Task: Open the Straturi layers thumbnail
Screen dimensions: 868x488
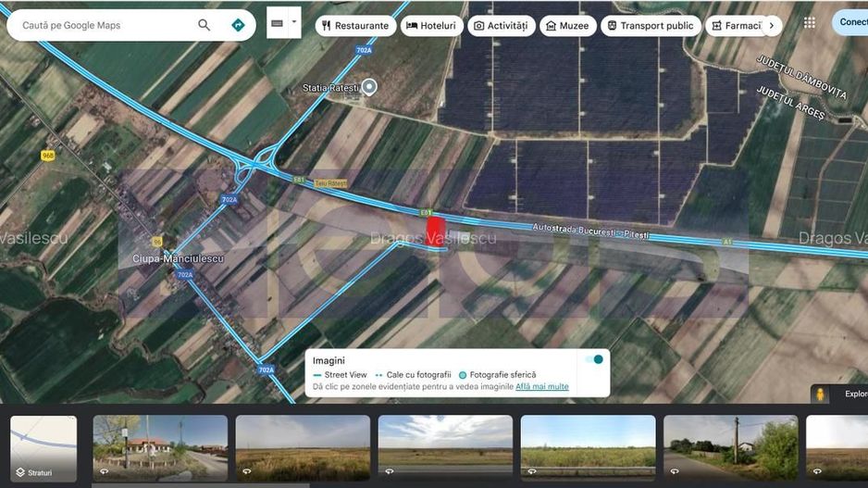Action: pyautogui.click(x=43, y=448)
